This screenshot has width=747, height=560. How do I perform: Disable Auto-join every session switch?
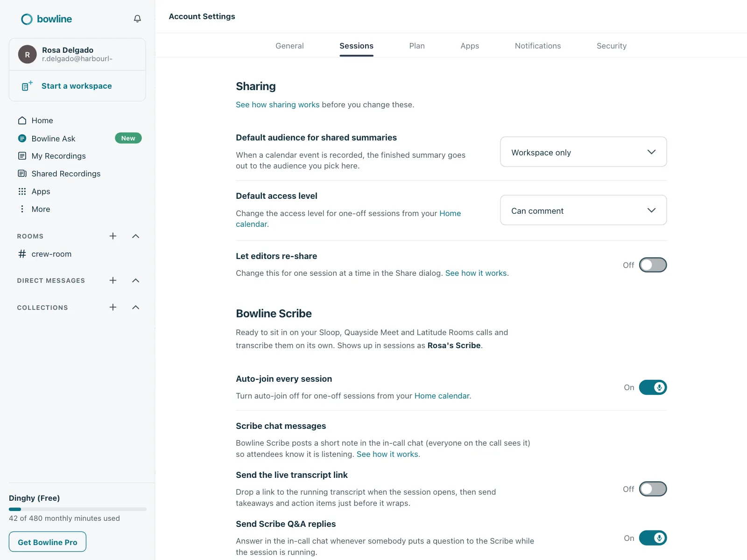[x=653, y=387]
